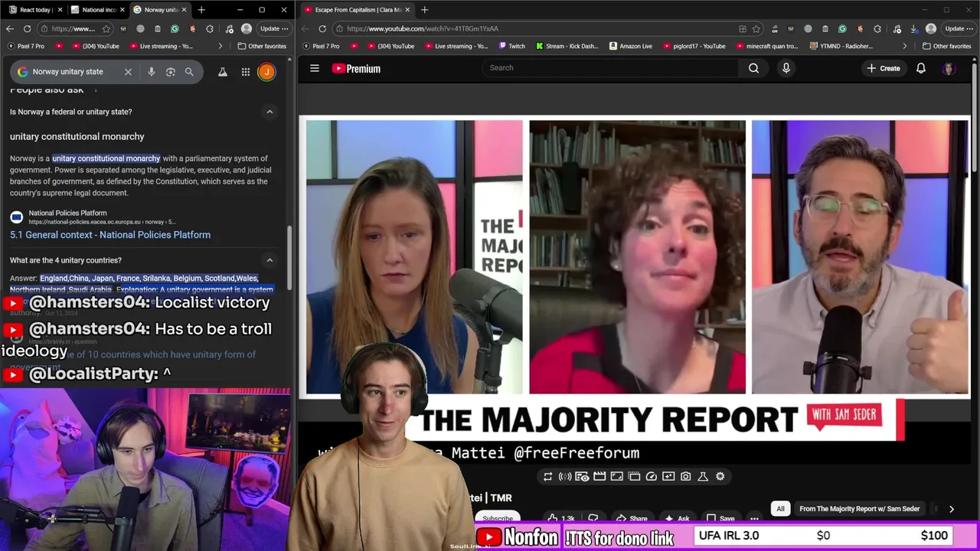The width and height of the screenshot is (980, 551).
Task: Open Update menu in YouTube browser
Action: click(x=959, y=28)
